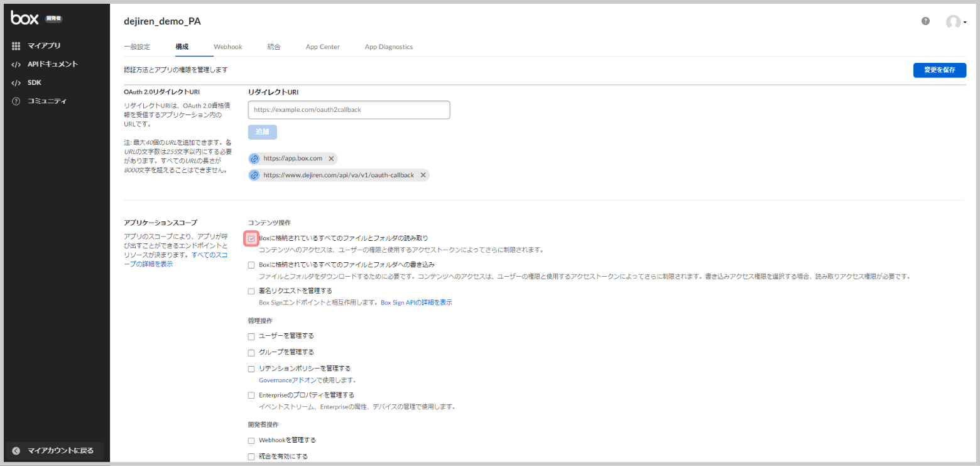980x466 pixels.
Task: Click the 変更を保存 button
Action: click(x=939, y=70)
